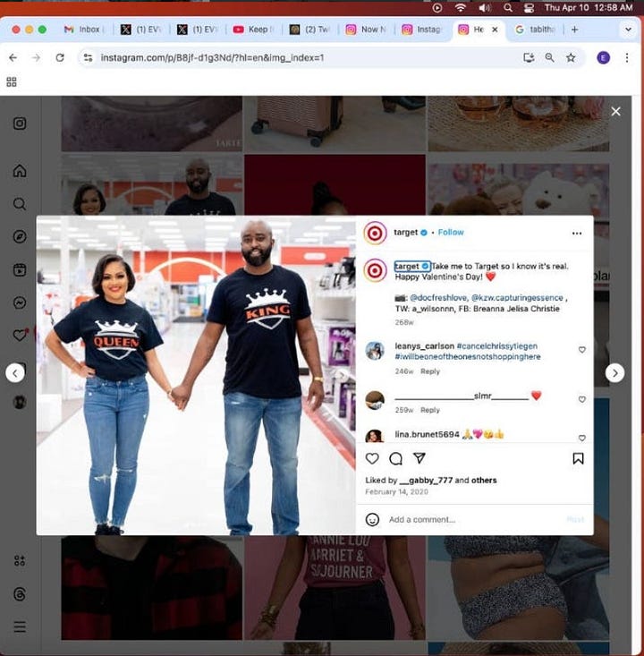Open the Chrome profile avatar E
The image size is (644, 656).
tap(603, 58)
